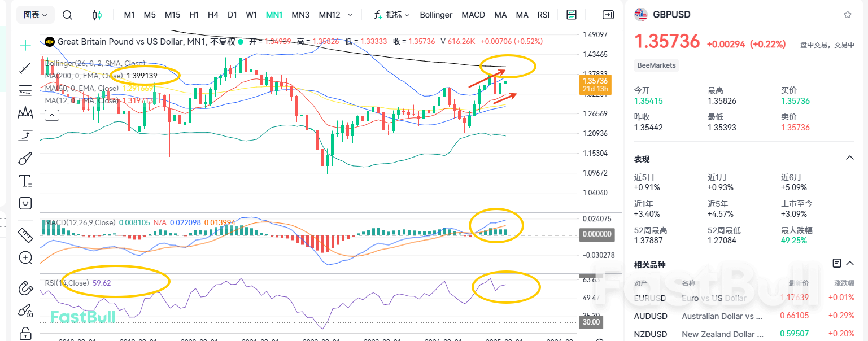Open the EURUSD related symbol
The height and width of the screenshot is (341, 868).
[x=650, y=298]
